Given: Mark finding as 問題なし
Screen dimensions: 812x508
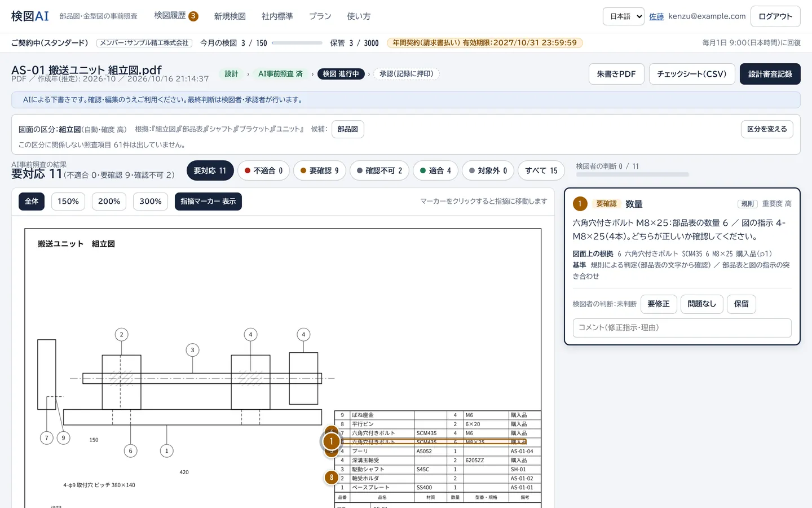Looking at the screenshot, I should 702,304.
